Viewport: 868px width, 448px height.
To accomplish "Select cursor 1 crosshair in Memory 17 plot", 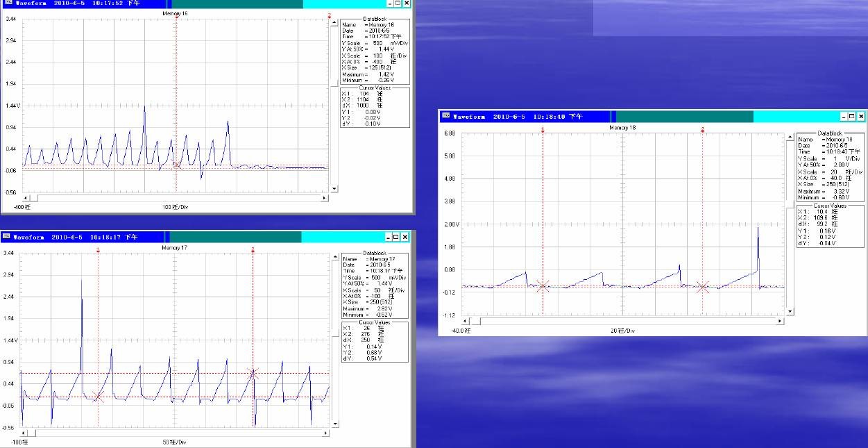I will tap(99, 397).
